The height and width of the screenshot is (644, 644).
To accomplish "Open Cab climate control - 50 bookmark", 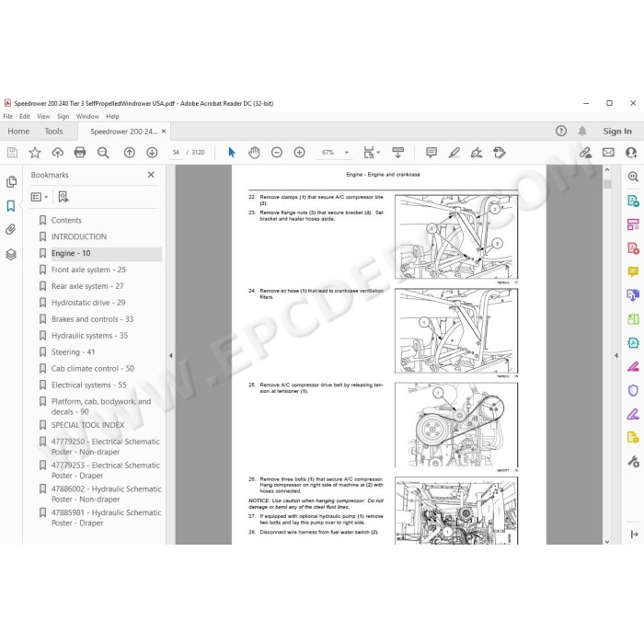I will pos(93,368).
